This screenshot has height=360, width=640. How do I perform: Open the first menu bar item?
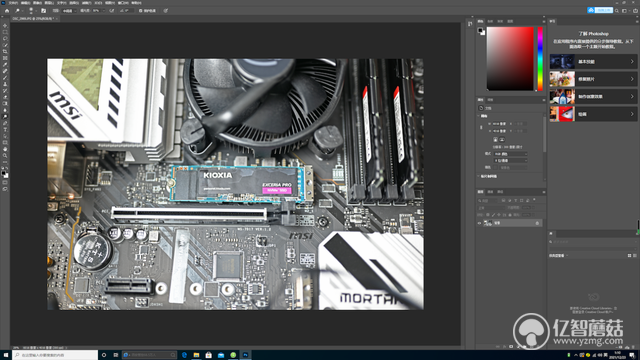[x=13, y=3]
